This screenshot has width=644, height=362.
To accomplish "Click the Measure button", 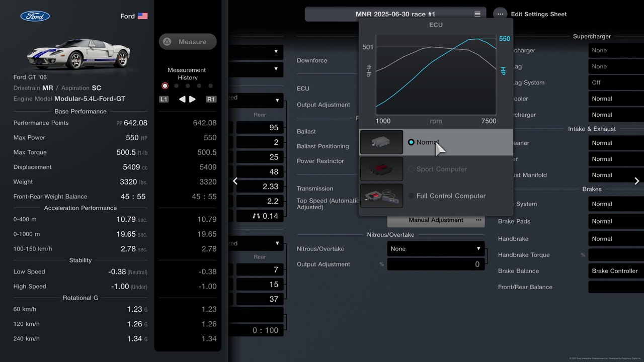I will click(x=188, y=42).
